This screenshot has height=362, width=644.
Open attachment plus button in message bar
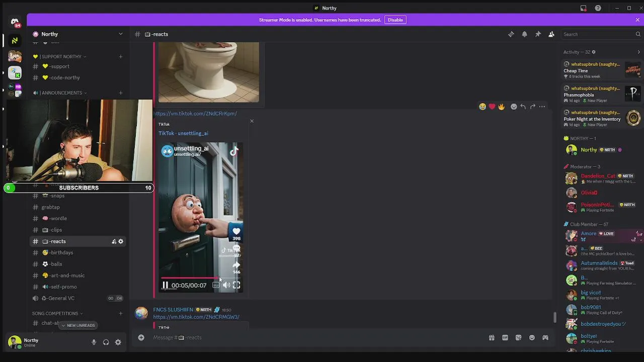coord(141,337)
